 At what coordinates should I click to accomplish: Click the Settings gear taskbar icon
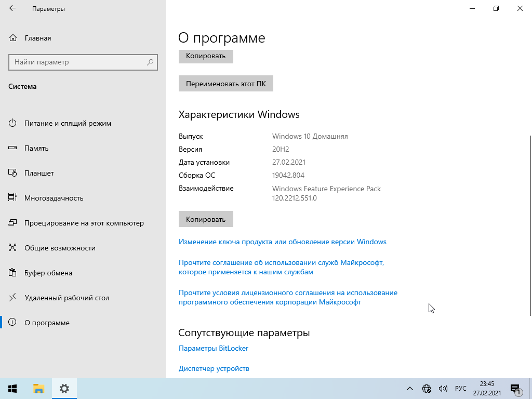click(x=64, y=389)
